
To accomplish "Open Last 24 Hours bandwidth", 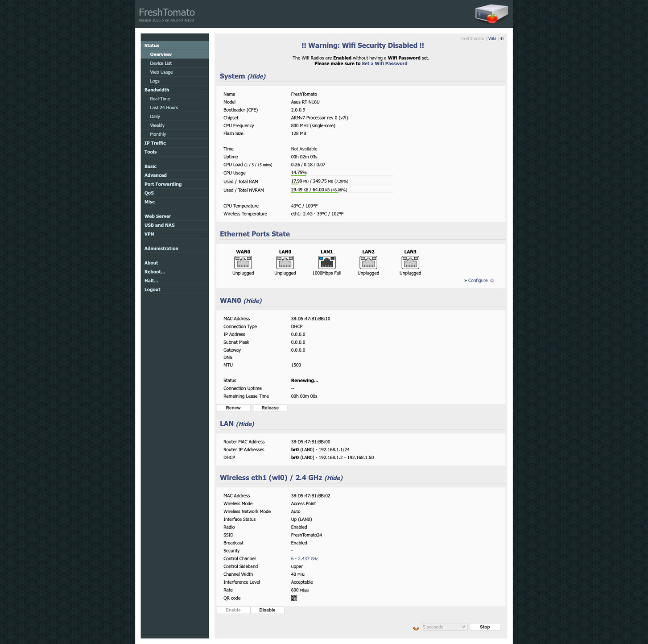I will [175, 108].
